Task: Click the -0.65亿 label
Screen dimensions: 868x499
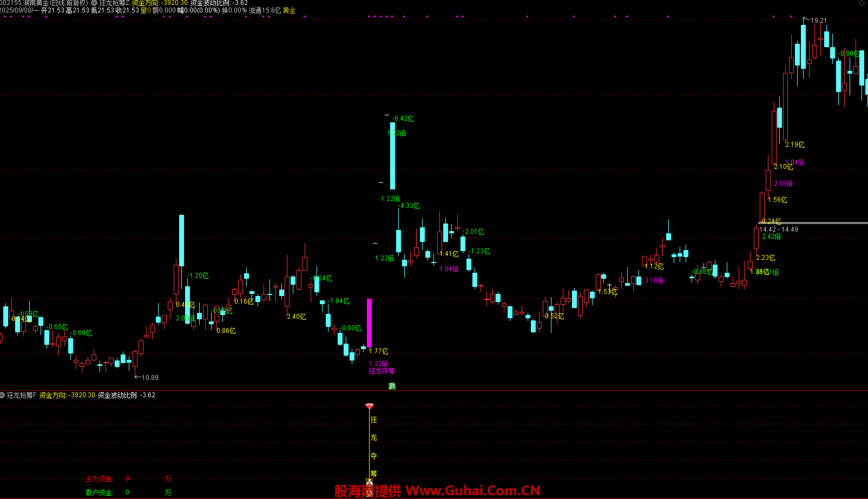Action: [57, 327]
